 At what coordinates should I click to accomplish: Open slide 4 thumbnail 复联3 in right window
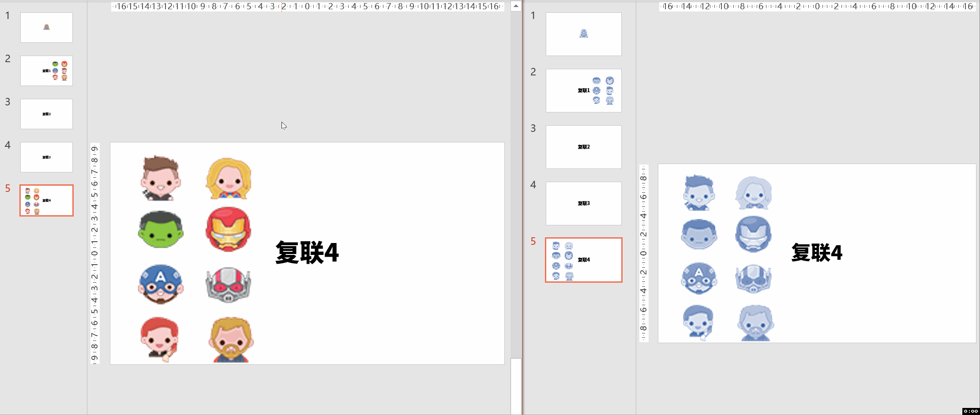[583, 203]
